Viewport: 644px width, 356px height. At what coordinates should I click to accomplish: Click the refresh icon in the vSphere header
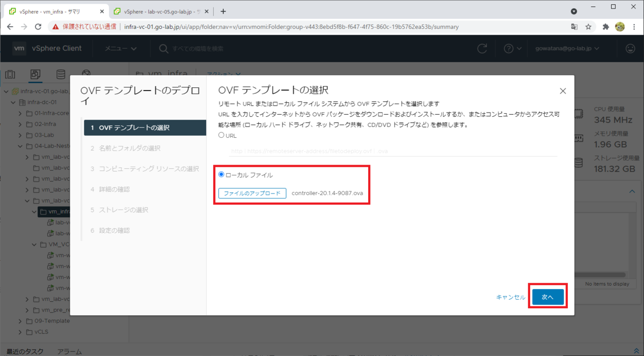[x=481, y=48]
